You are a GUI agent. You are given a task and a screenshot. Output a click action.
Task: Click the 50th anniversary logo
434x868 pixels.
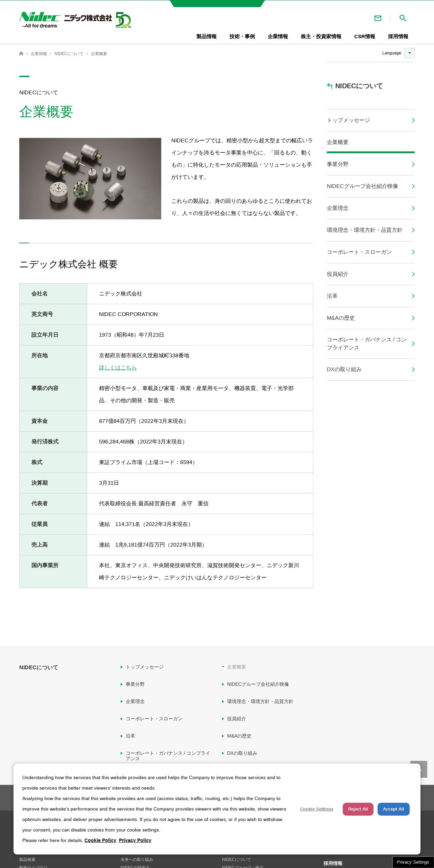[x=123, y=20]
